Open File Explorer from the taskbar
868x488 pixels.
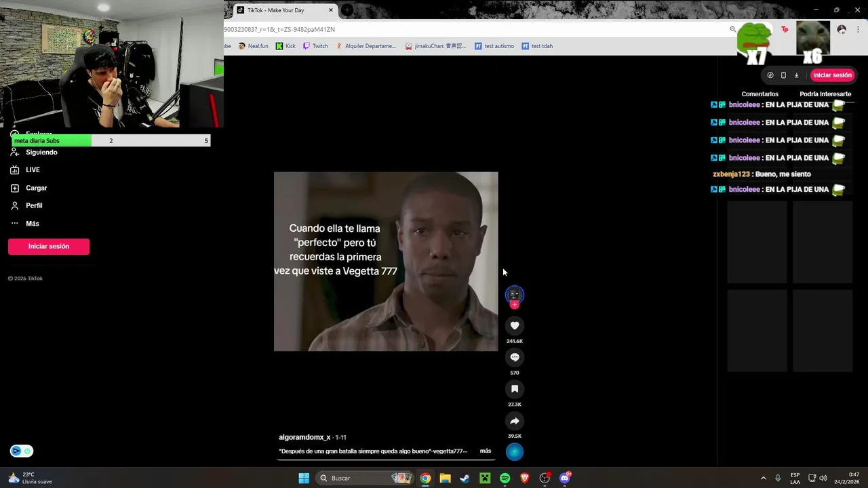pos(445,479)
